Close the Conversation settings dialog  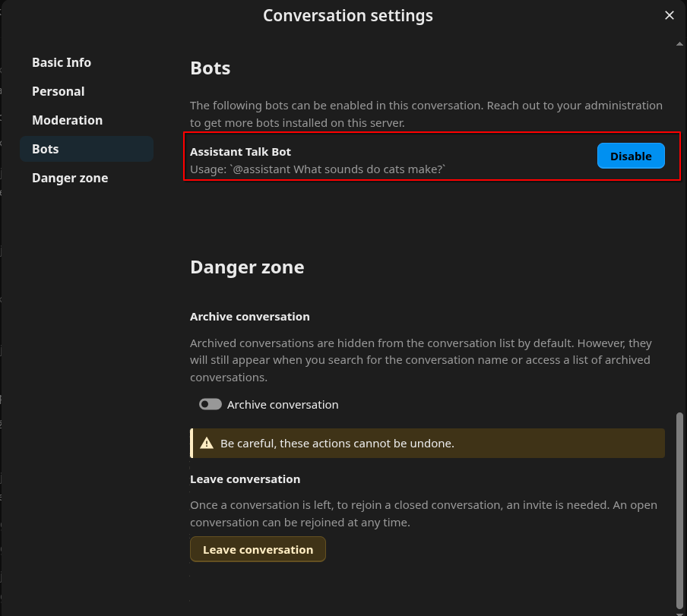[669, 15]
